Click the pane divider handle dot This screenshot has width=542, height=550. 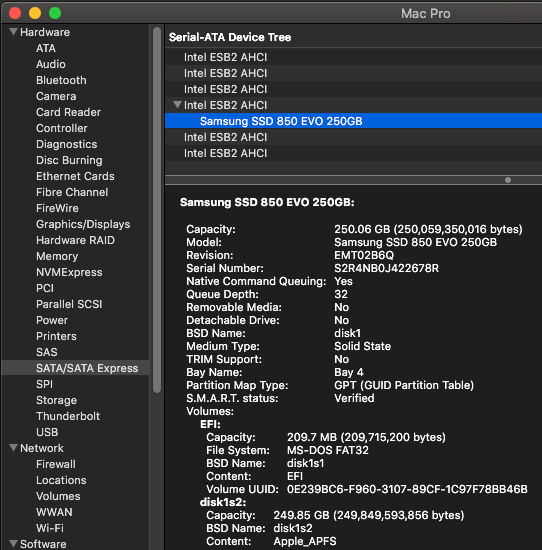508,180
